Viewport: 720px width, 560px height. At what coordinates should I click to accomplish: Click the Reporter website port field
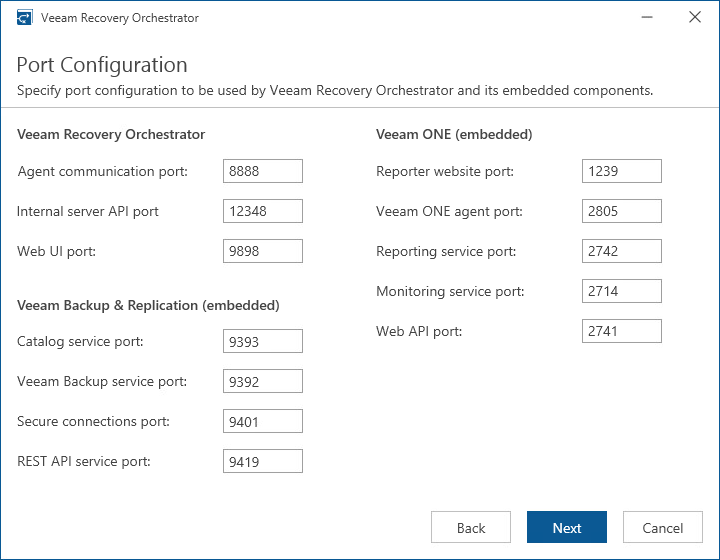pyautogui.click(x=622, y=171)
